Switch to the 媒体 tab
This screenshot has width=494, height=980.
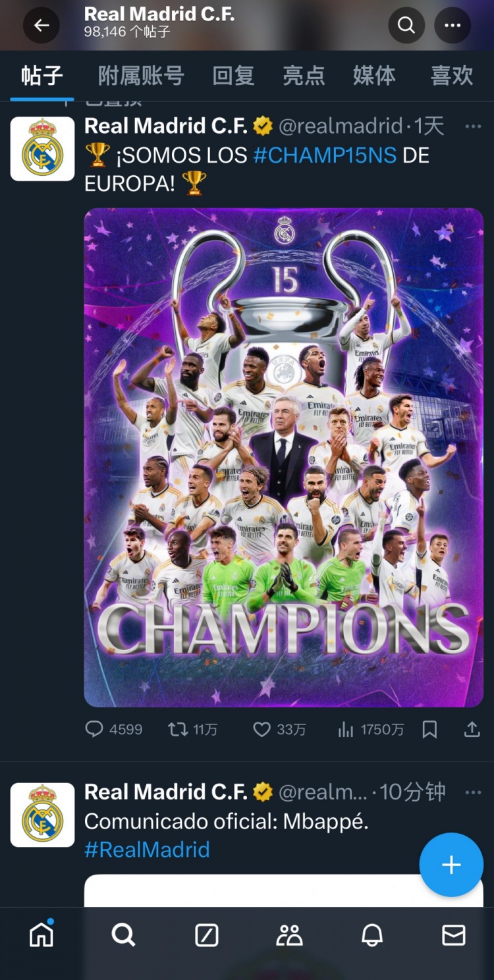tap(374, 76)
